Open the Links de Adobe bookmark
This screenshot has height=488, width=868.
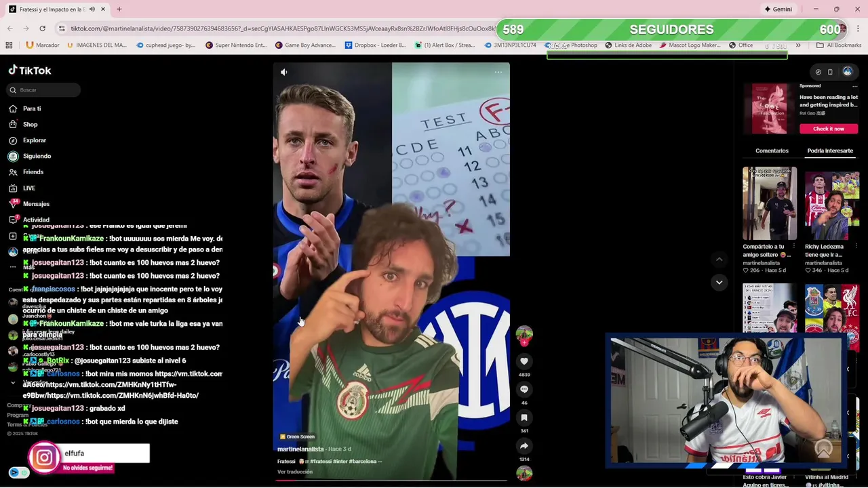click(x=628, y=45)
